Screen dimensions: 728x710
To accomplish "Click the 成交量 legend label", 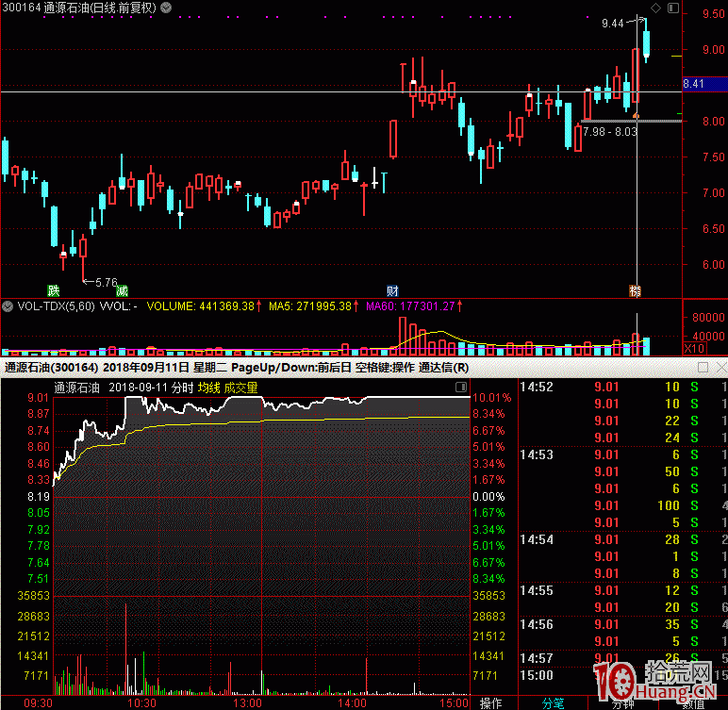I will pos(241,388).
